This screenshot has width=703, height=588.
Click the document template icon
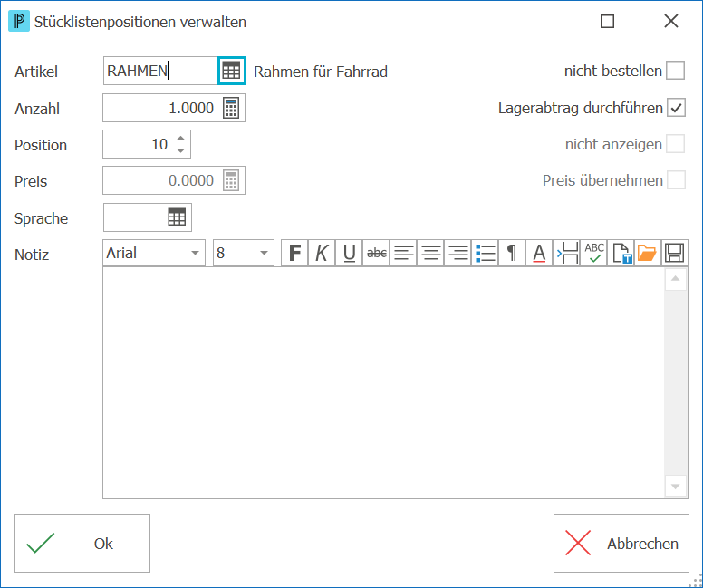621,253
